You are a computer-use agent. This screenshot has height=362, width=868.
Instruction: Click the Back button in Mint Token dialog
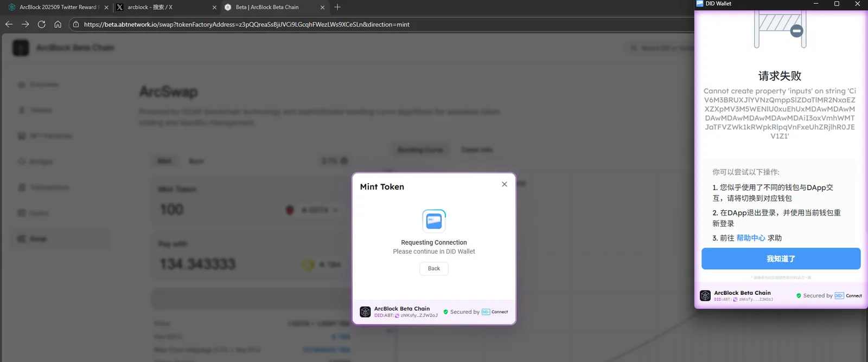(434, 268)
